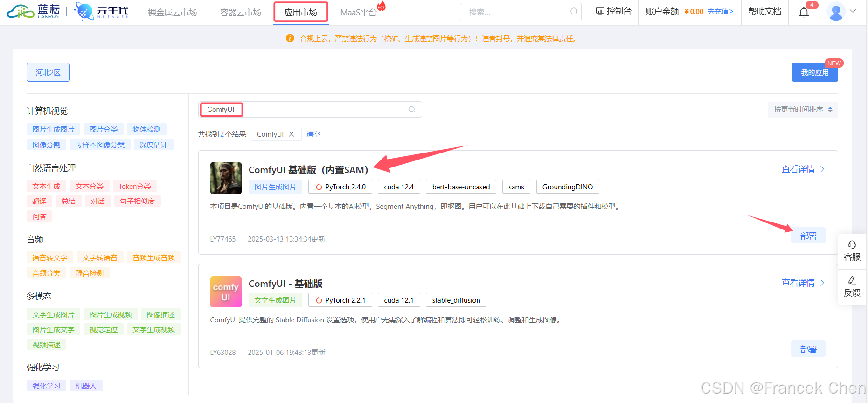The image size is (868, 403).
Task: Filter by 音频分类 tag
Action: 46,273
